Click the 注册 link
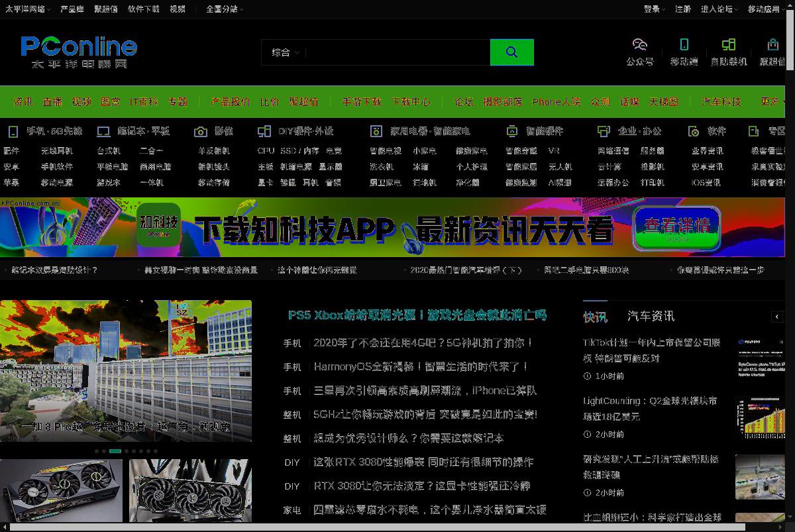This screenshot has height=532, width=795. (x=683, y=9)
